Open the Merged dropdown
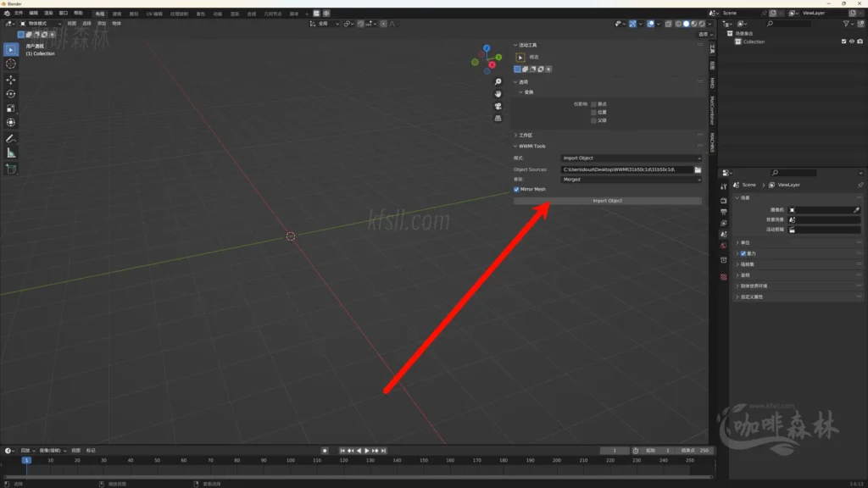Screen dimensions: 868x488 [631, 180]
